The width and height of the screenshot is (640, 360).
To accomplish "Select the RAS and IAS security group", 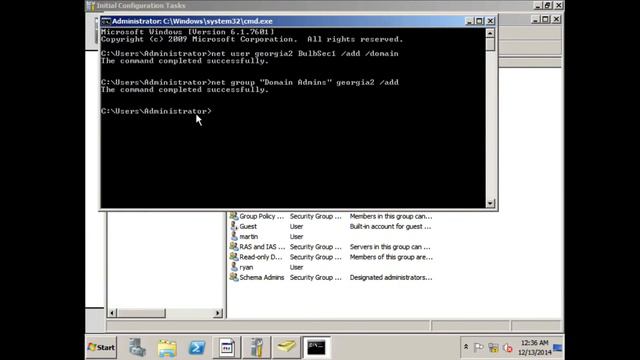I will [x=331, y=247].
